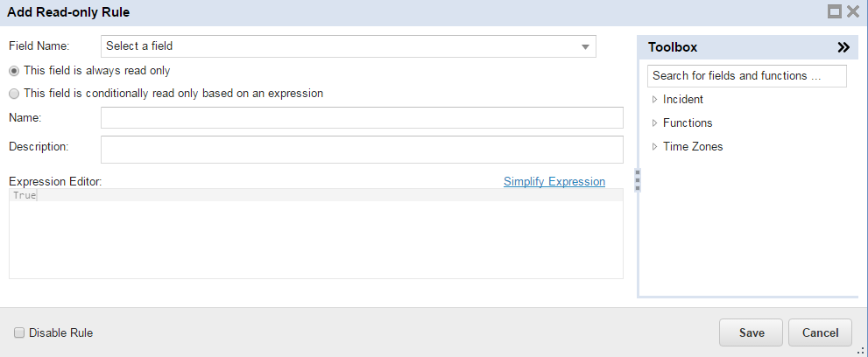Choose conditionally read only based on expression
The height and width of the screenshot is (357, 868).
[14, 94]
